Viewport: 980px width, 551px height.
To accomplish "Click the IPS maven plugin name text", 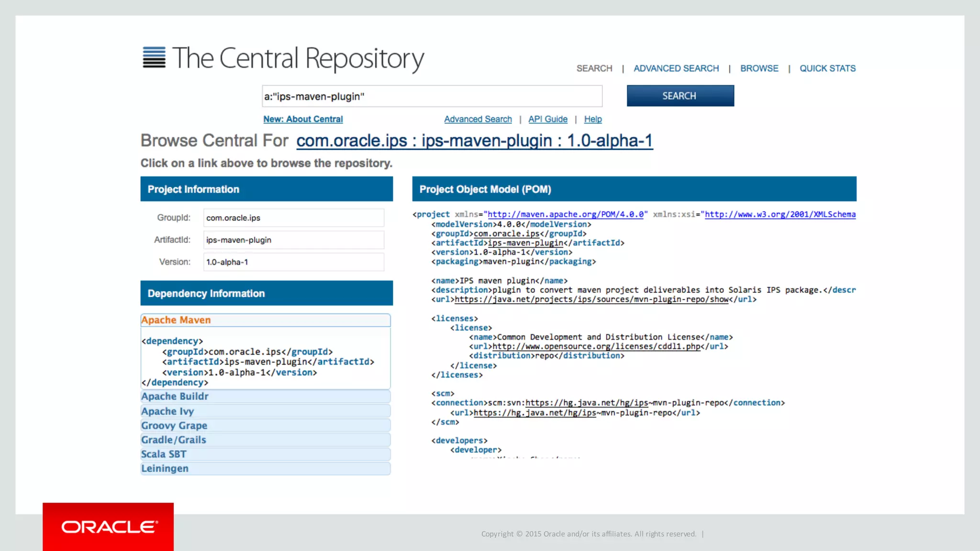I will point(497,281).
